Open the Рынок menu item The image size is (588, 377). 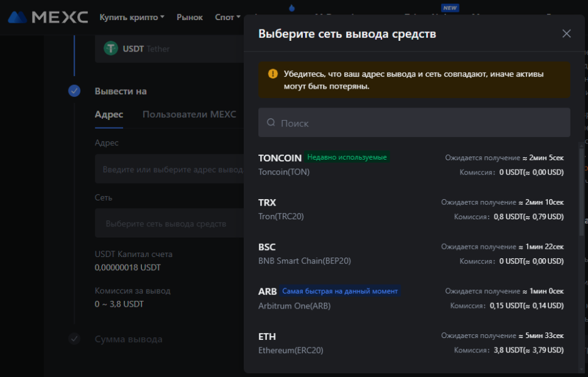coord(190,18)
